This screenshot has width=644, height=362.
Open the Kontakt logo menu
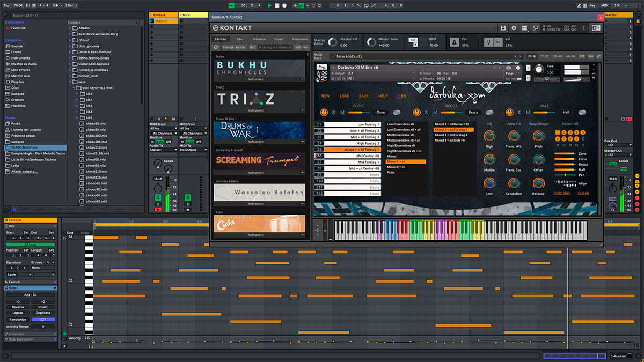tap(232, 28)
